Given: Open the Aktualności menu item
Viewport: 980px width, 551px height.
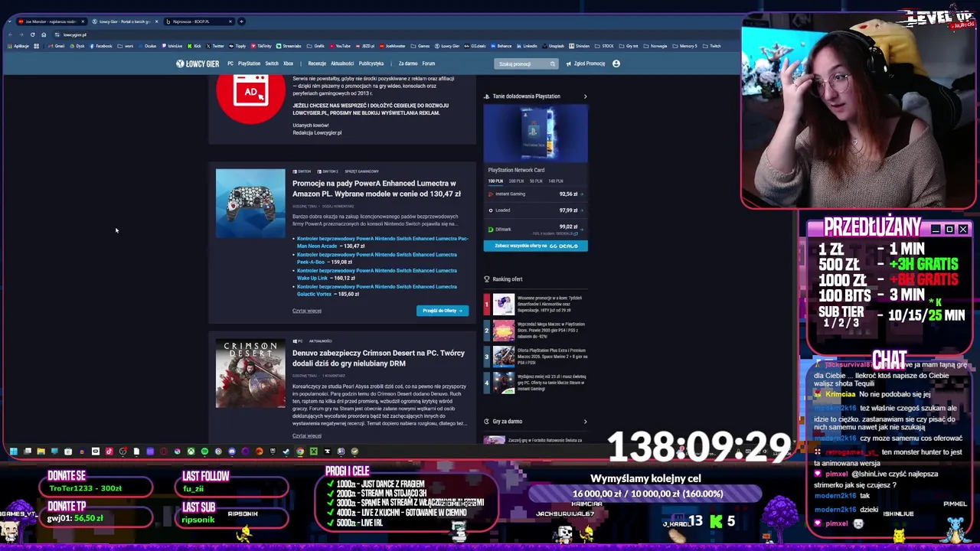Looking at the screenshot, I should (342, 64).
